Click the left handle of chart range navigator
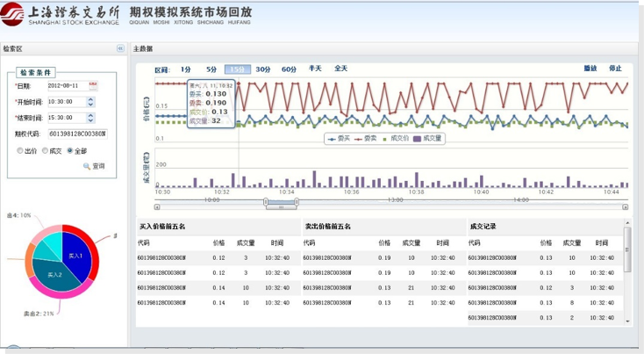 pos(266,202)
